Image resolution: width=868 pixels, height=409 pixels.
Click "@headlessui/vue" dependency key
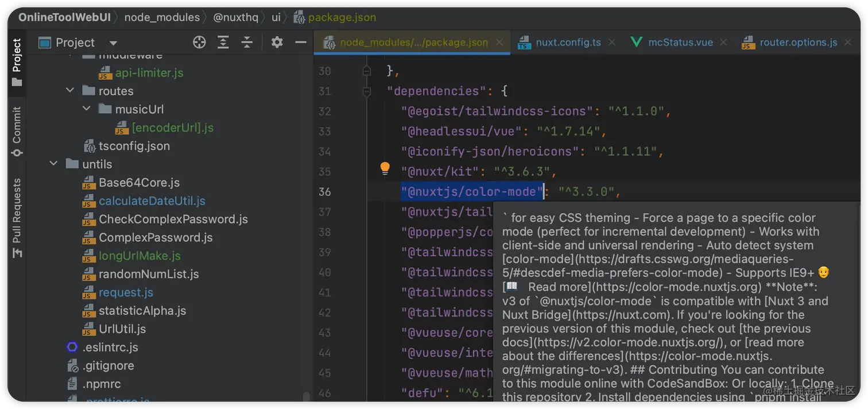(x=462, y=132)
